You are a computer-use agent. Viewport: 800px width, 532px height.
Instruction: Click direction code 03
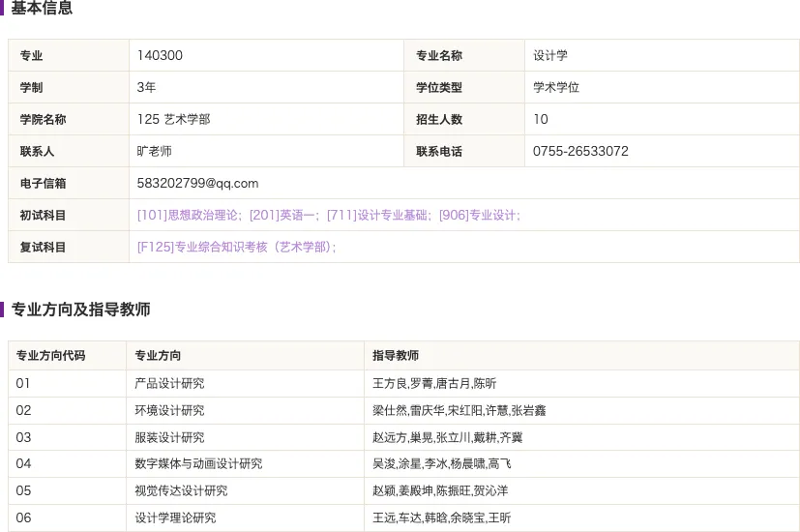point(23,437)
